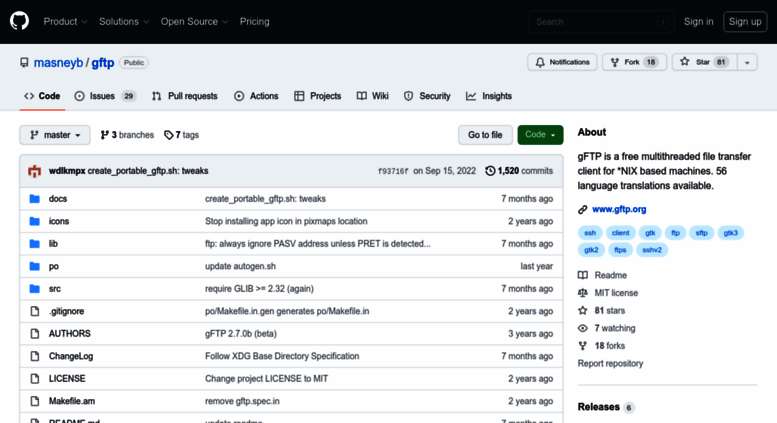
Task: Click the LICENSE file icon
Action: point(35,378)
